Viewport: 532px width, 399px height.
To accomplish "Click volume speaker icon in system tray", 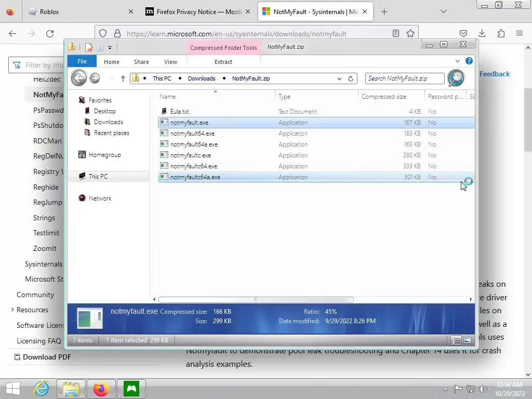I will [x=483, y=389].
